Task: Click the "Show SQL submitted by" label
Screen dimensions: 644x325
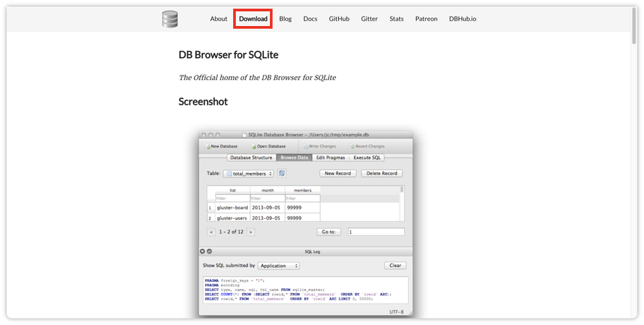Action: tap(228, 266)
